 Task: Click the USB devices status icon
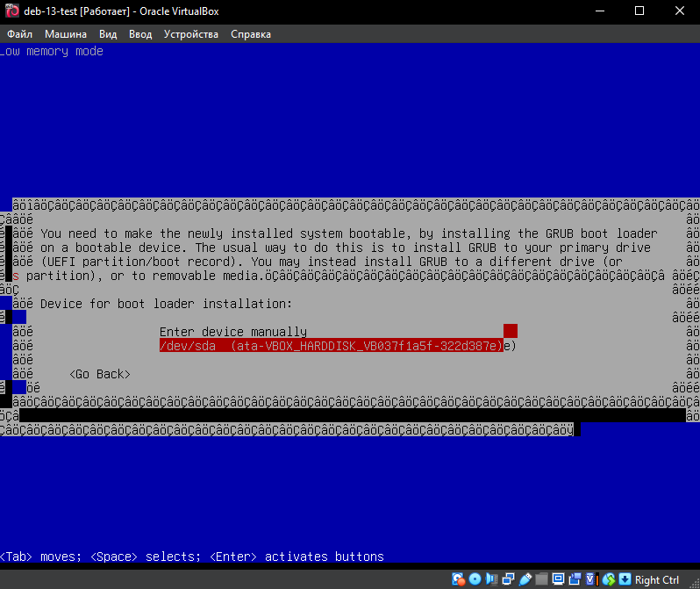[525, 579]
